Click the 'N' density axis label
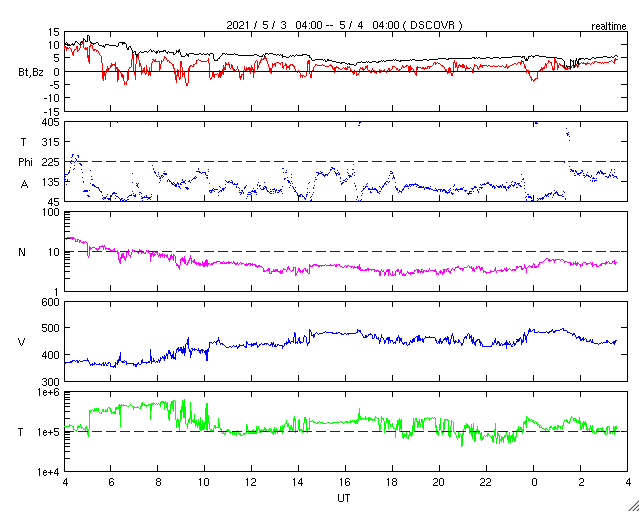640x512 pixels. click(x=22, y=252)
